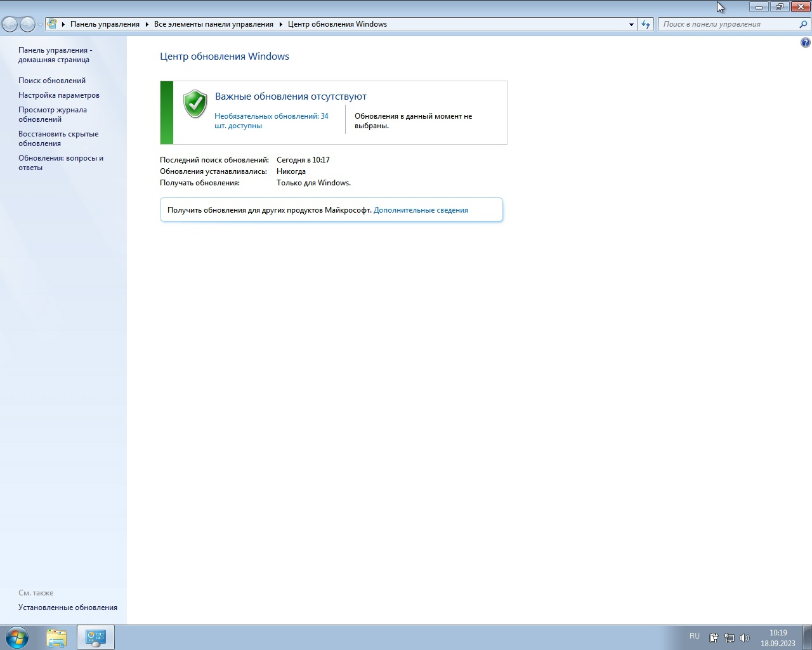Restore down the Windows Update window
Image resolution: width=812 pixels, height=650 pixels.
pos(779,7)
